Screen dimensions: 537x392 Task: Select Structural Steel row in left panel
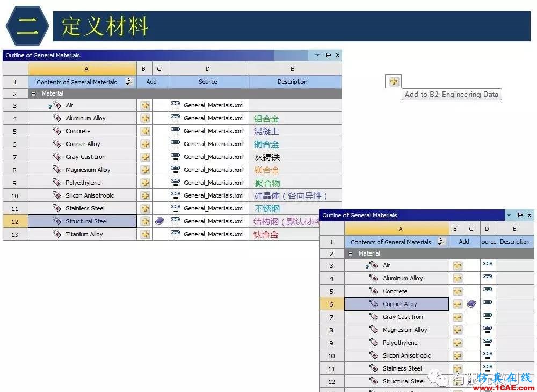(83, 221)
